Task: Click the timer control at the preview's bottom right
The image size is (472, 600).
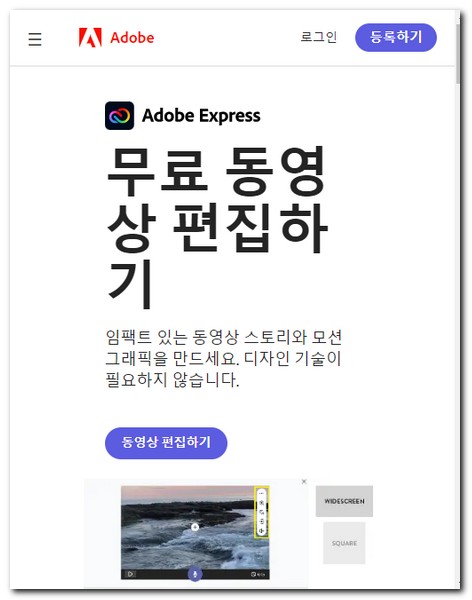Action: pos(258,574)
